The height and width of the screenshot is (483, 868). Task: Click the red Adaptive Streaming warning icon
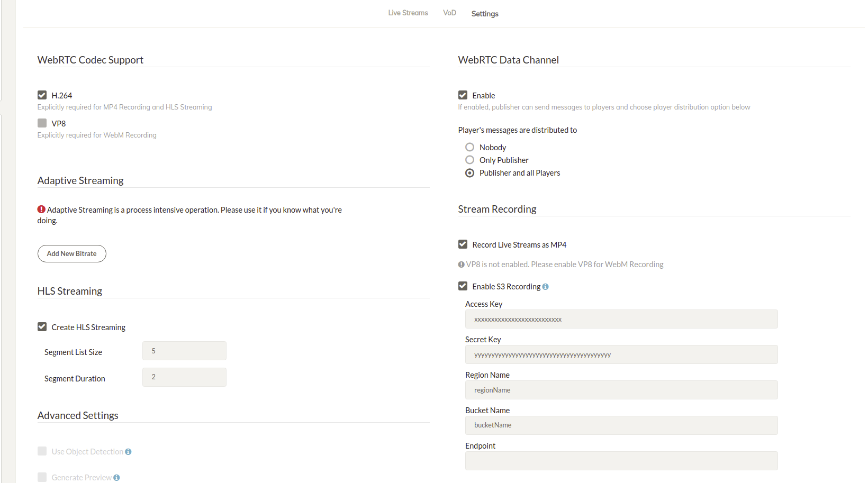tap(41, 209)
